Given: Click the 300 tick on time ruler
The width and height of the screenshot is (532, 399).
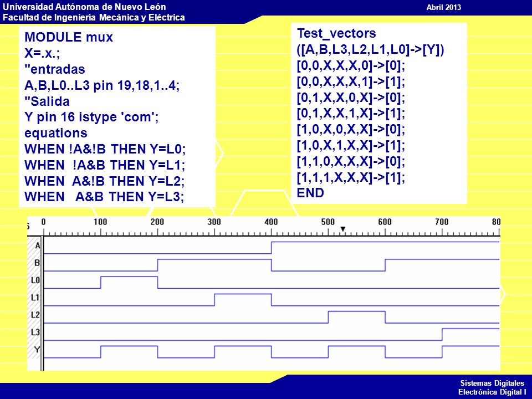Looking at the screenshot, I should (x=214, y=222).
